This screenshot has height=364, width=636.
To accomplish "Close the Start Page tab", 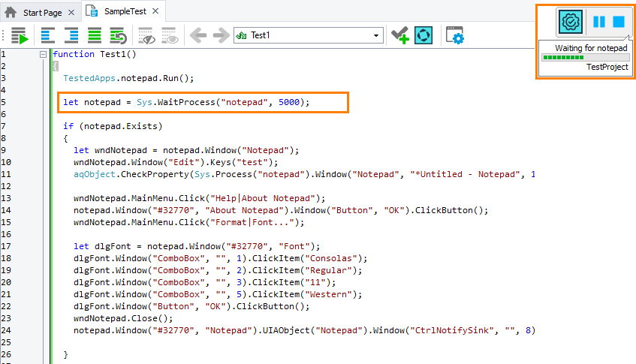I will click(x=71, y=11).
